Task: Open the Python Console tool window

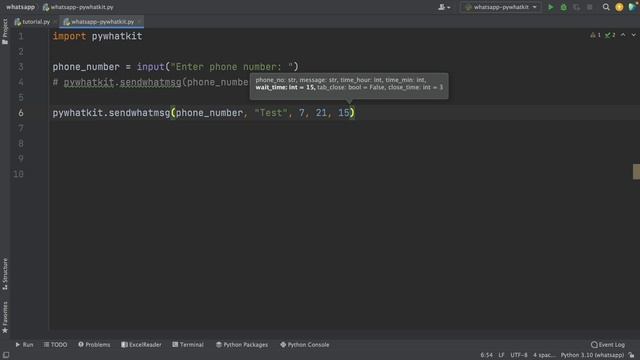Action: 304,344
